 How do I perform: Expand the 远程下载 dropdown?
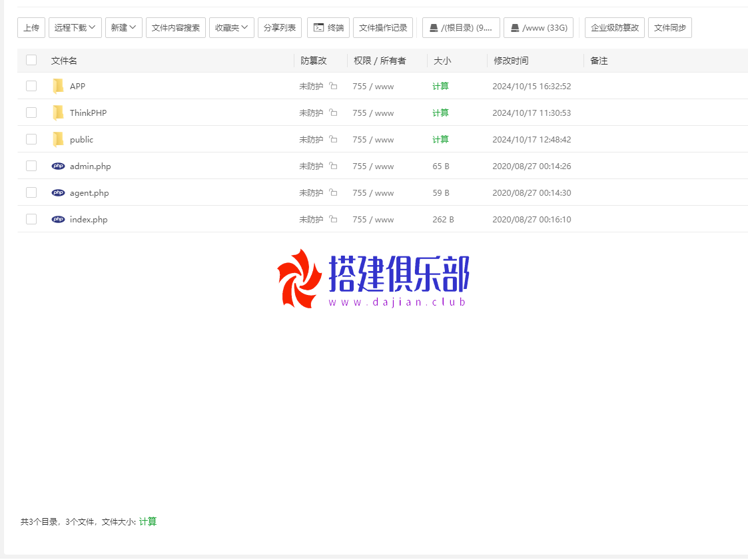pyautogui.click(x=75, y=28)
